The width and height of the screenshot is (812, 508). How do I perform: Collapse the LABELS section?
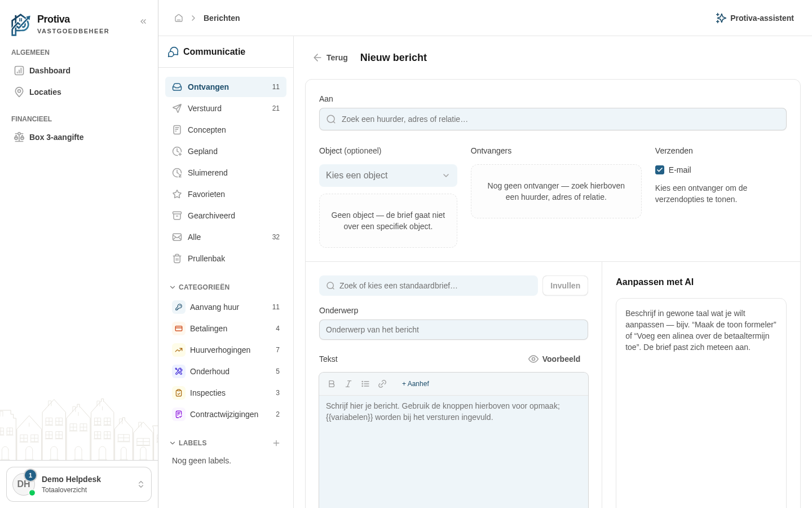tap(188, 443)
